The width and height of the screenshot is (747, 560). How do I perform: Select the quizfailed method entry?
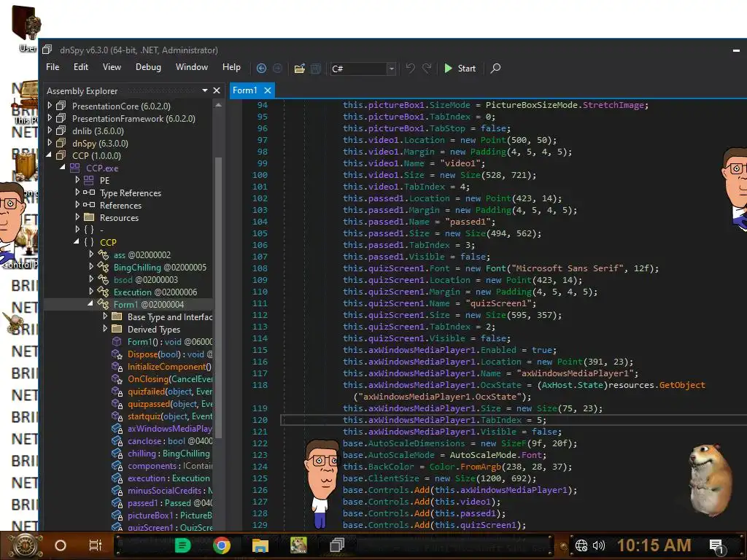(x=169, y=391)
